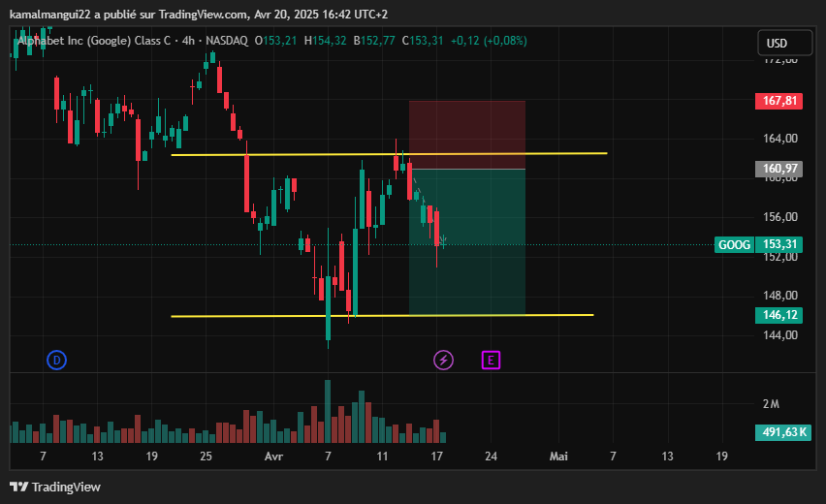Click the blue D dividend marker icon
This screenshot has height=504, width=826.
pyautogui.click(x=56, y=361)
